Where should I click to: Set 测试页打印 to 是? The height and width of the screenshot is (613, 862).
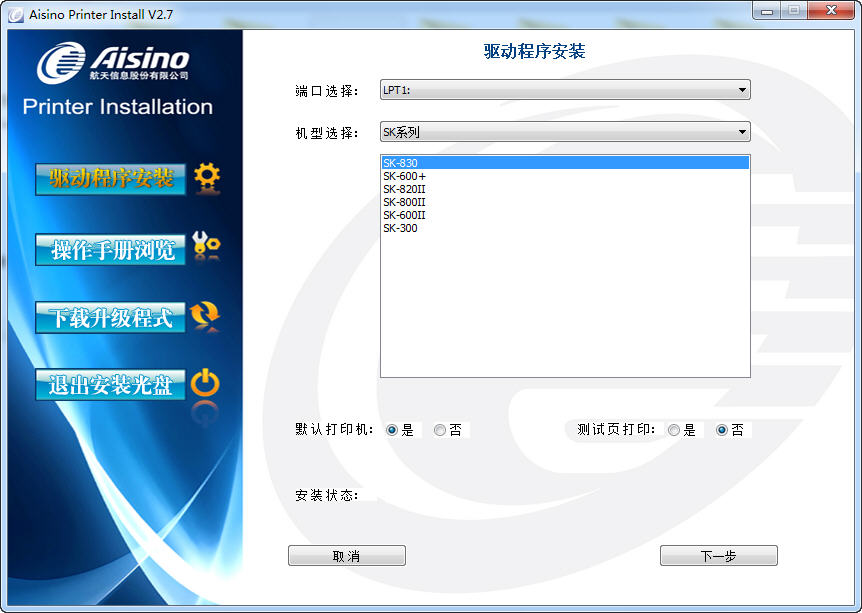(674, 430)
